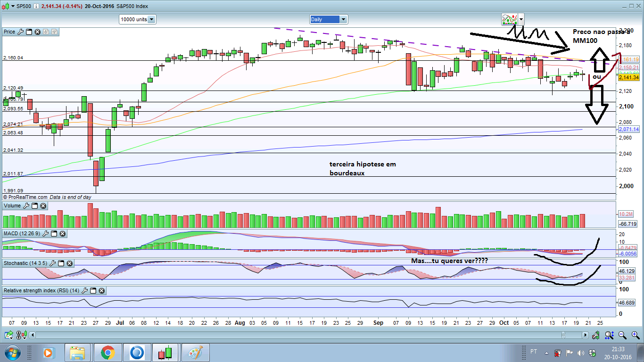This screenshot has width=644, height=362.
Task: Click the indicators chart icon in the top toolbar
Action: point(509,19)
